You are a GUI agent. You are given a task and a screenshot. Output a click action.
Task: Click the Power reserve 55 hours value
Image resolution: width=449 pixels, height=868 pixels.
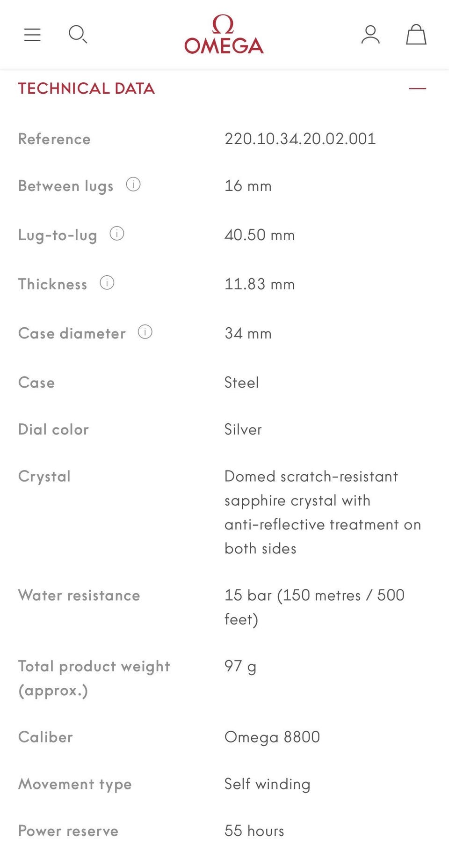click(x=254, y=831)
